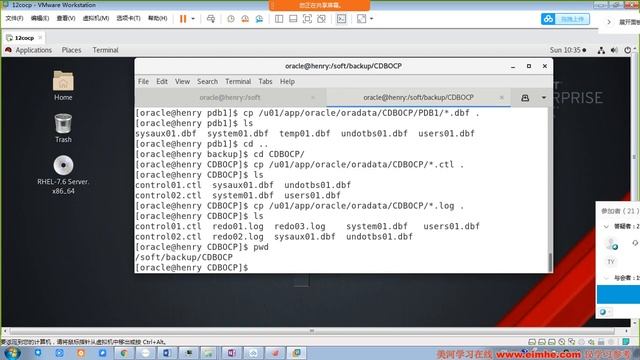Open the VMware 虚拟机(M) menu
640x360 pixels.
pyautogui.click(x=96, y=18)
